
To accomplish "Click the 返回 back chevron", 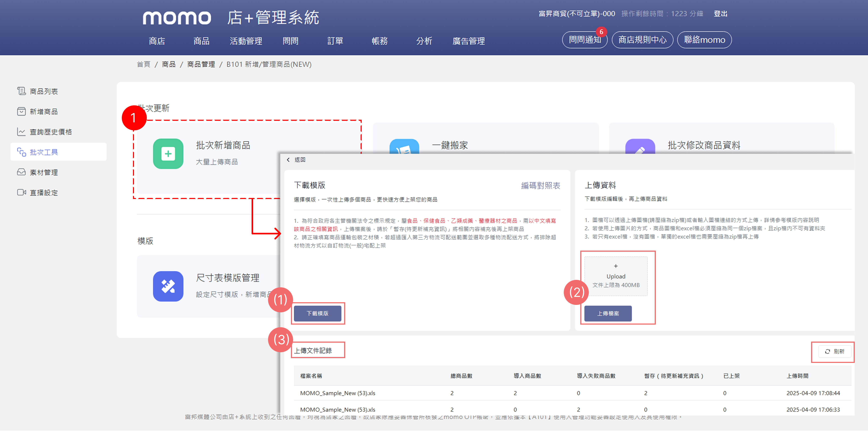I will click(x=288, y=160).
